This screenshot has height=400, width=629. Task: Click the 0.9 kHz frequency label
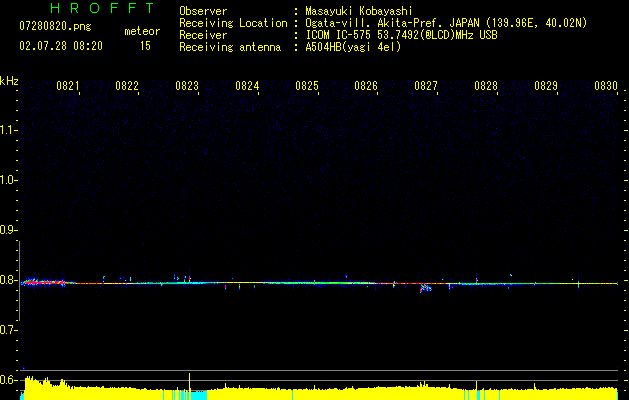point(8,230)
